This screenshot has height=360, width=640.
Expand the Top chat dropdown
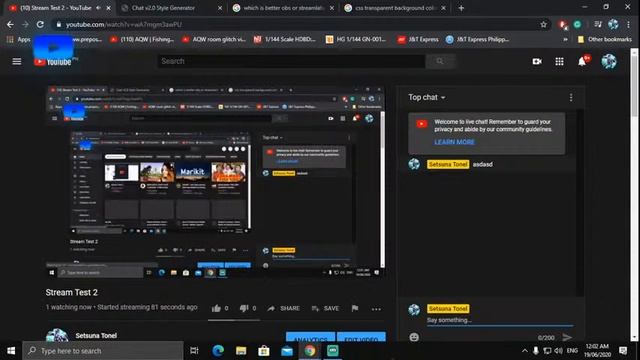(x=427, y=97)
